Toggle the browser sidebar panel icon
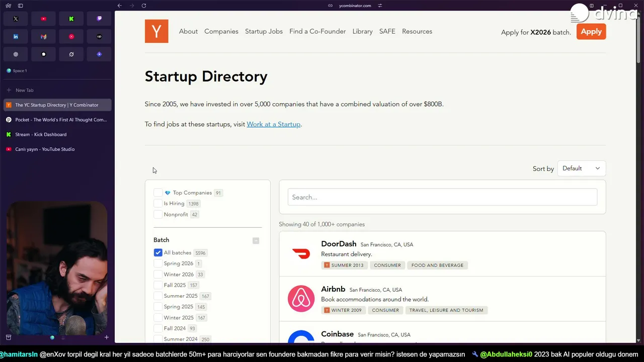This screenshot has height=362, width=644. [21, 6]
